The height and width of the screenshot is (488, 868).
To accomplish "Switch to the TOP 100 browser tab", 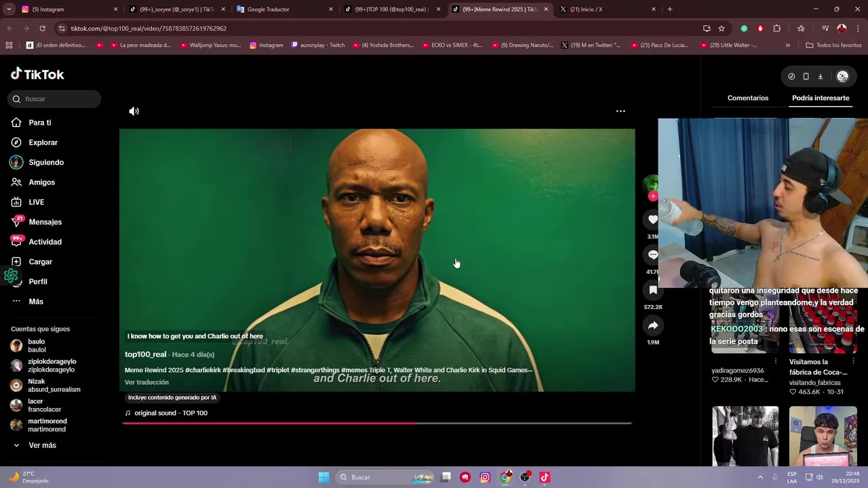I will [x=392, y=9].
